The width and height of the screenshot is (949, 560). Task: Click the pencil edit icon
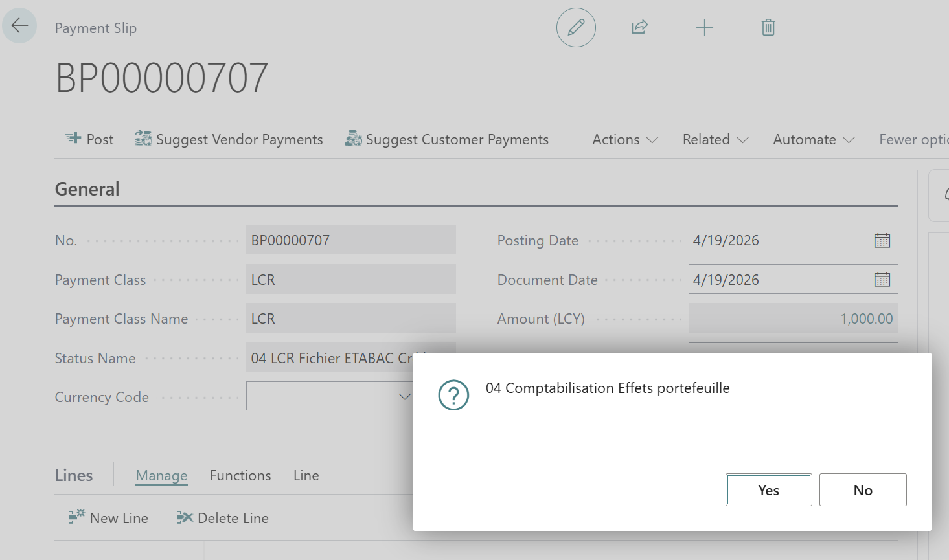pyautogui.click(x=576, y=27)
